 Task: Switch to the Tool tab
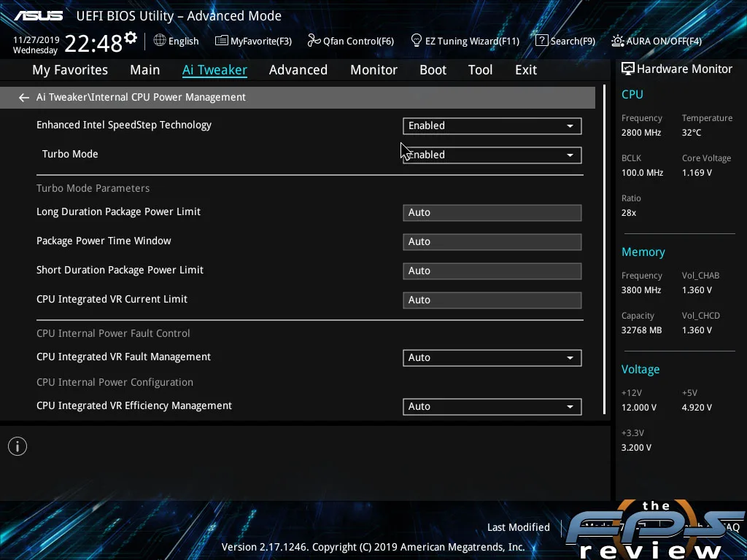pyautogui.click(x=480, y=70)
